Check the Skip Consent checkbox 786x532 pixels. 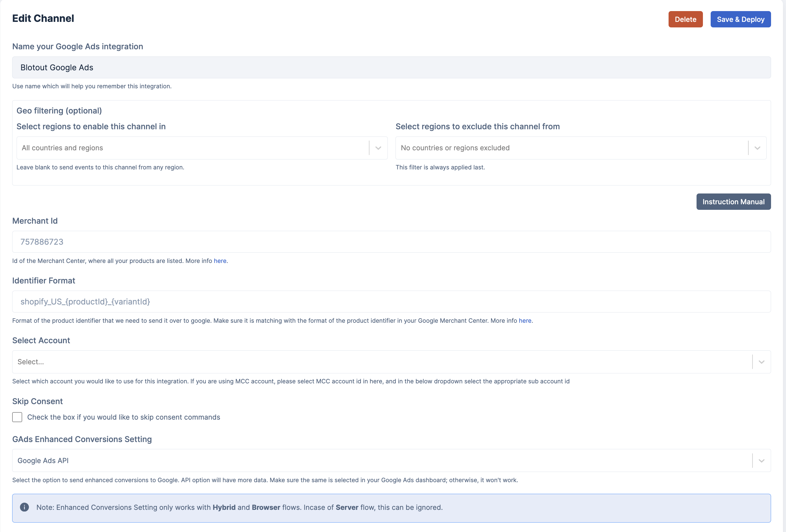tap(17, 417)
